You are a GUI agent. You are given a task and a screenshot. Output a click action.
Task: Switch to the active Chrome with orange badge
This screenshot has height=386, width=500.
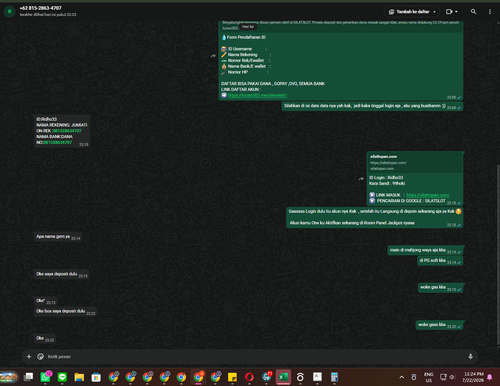[199, 377]
